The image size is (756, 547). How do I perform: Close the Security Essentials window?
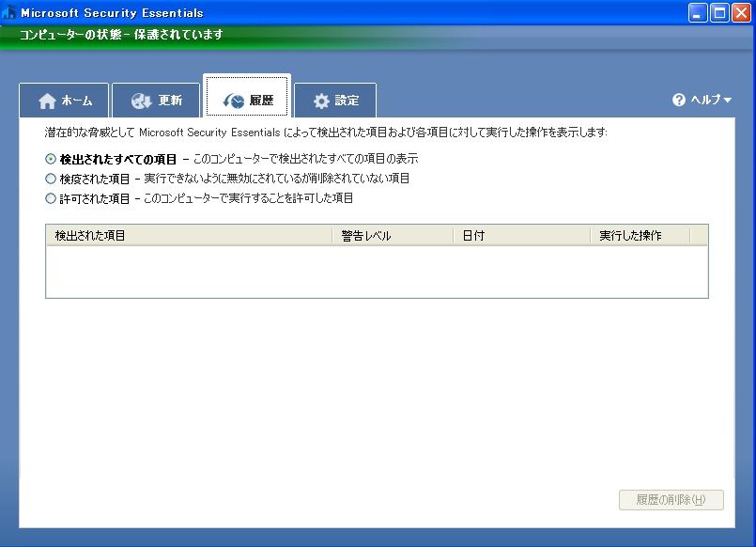742,13
